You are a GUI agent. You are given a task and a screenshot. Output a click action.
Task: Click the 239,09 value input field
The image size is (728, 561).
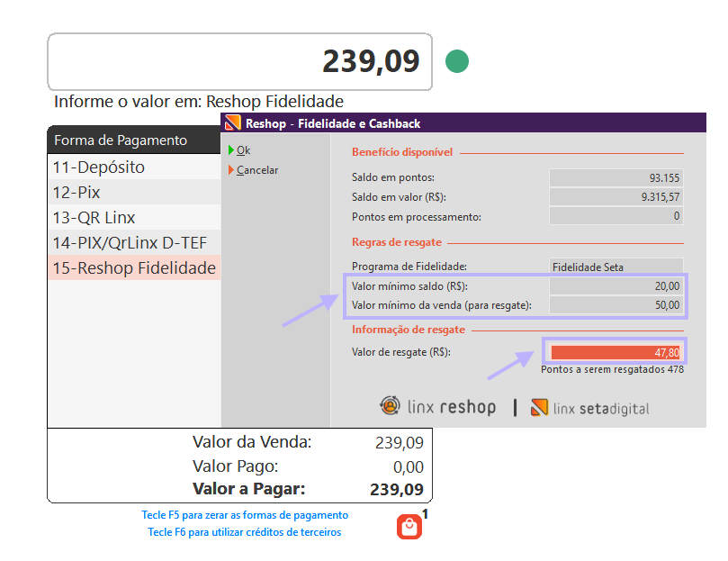click(239, 61)
